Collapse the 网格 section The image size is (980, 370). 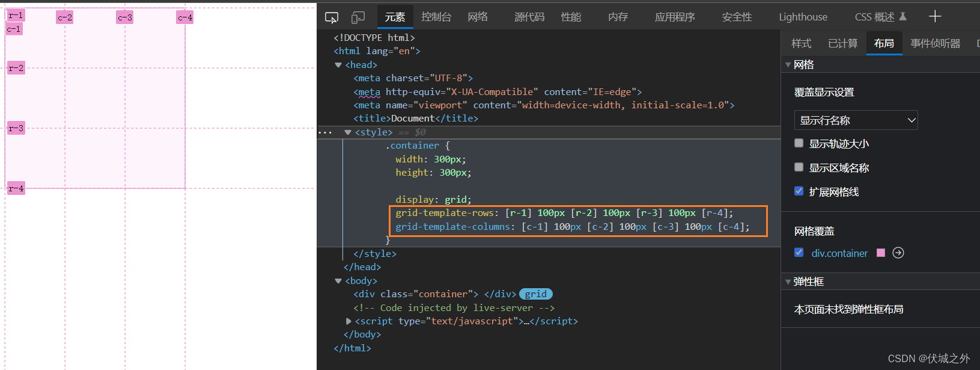(x=788, y=65)
